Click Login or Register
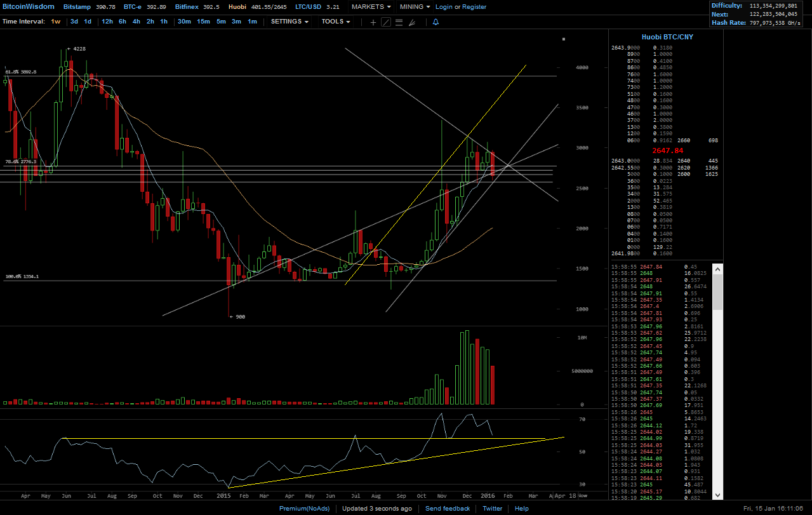This screenshot has width=812, height=515. click(x=461, y=7)
